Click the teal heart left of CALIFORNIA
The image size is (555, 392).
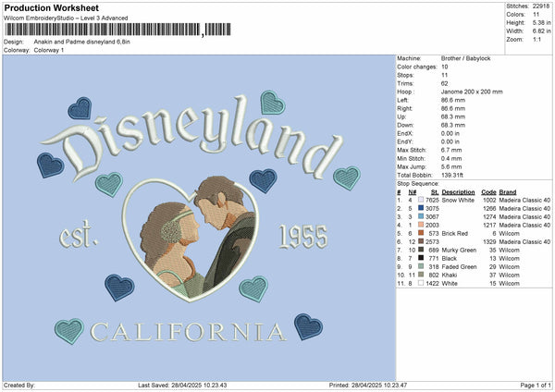[x=69, y=330]
